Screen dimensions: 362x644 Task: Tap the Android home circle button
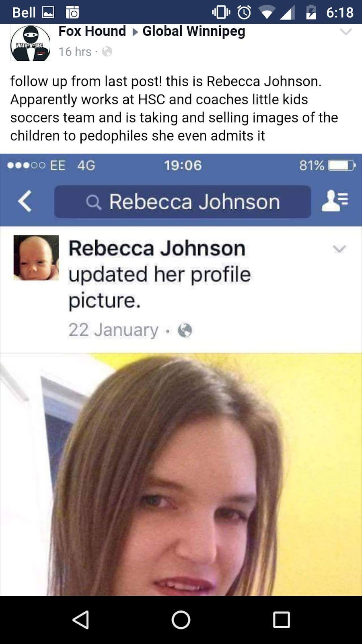[x=181, y=620]
